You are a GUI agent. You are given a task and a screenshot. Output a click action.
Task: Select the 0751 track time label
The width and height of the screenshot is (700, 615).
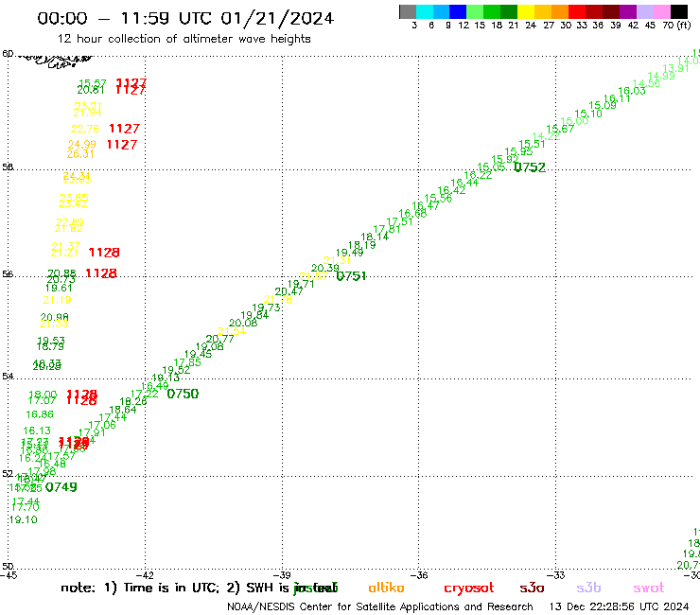coord(351,276)
